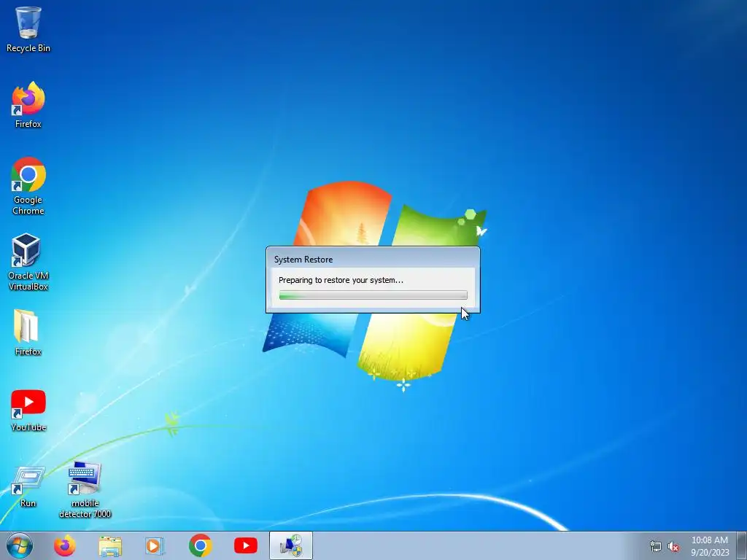The width and height of the screenshot is (747, 560).
Task: Click the muted volume tray icon
Action: tap(673, 547)
